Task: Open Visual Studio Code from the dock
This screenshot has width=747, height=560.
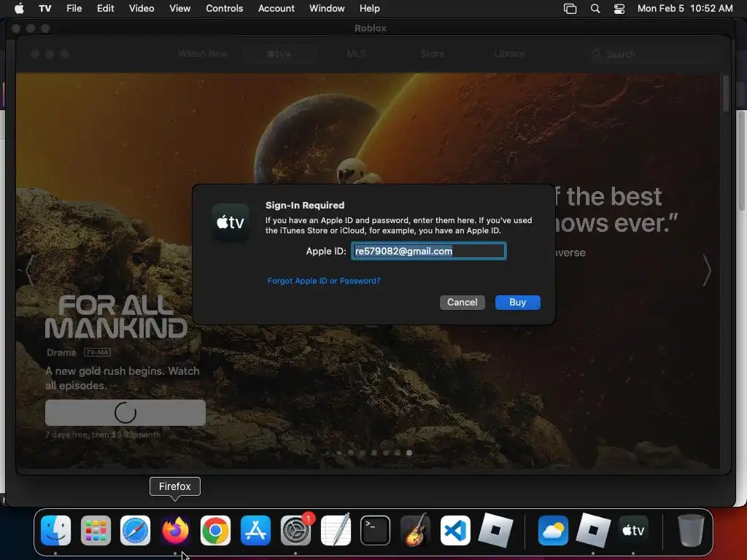Action: [455, 530]
